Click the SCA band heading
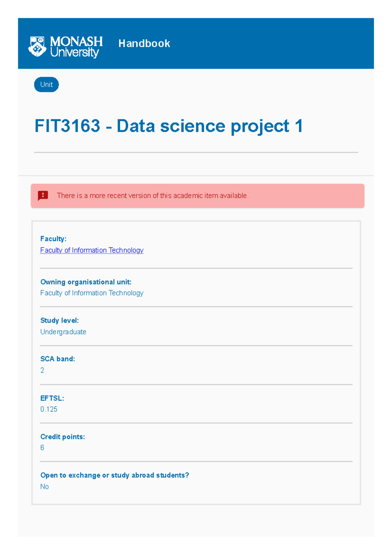Viewport: 392px width, 555px height. click(58, 359)
